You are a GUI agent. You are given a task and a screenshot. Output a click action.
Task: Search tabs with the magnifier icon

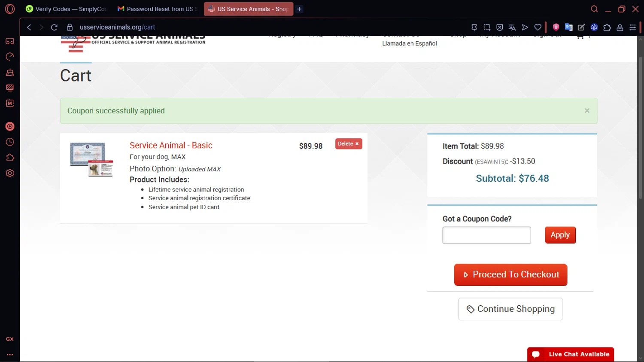(594, 9)
